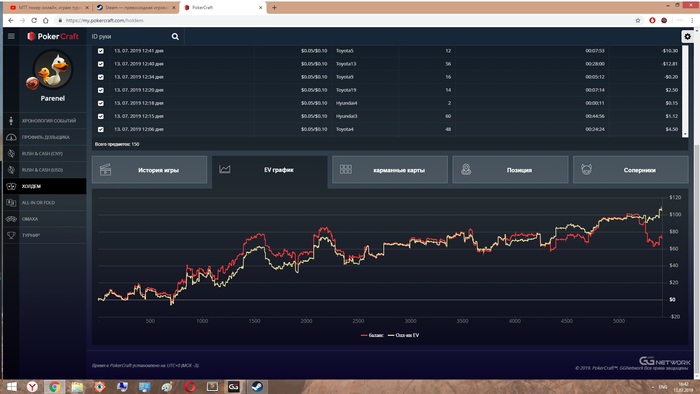The width and height of the screenshot is (700, 394).
Task: Open Rush & Cash (CNY) section
Action: (x=42, y=153)
